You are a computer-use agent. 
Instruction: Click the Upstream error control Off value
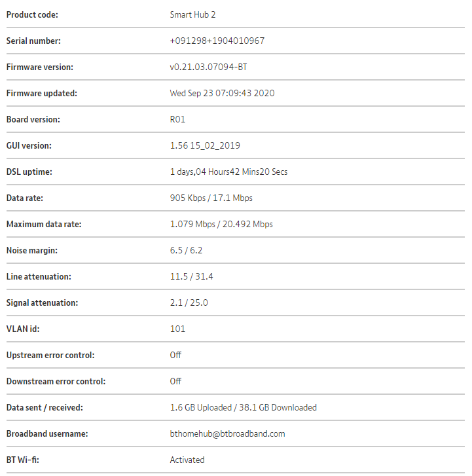click(175, 355)
